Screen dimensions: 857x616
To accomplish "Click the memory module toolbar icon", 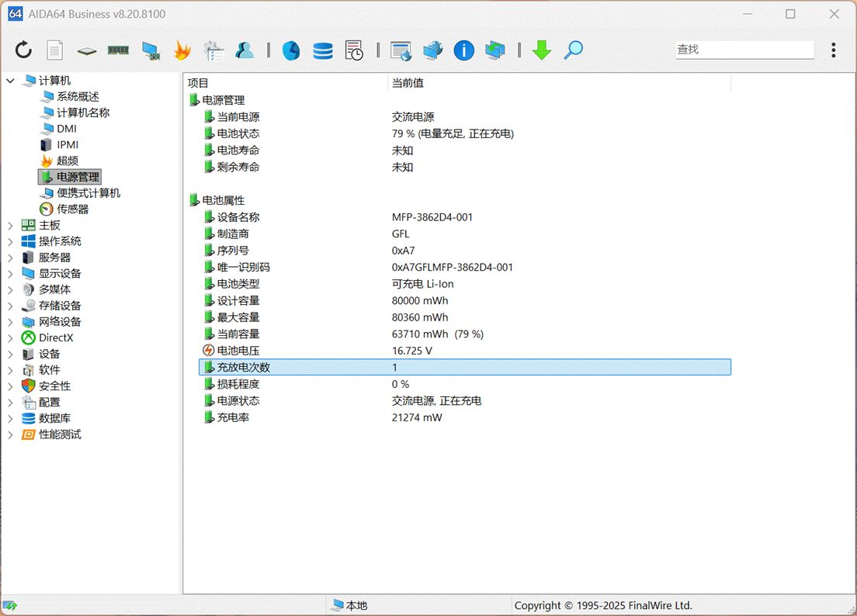I will 118,50.
